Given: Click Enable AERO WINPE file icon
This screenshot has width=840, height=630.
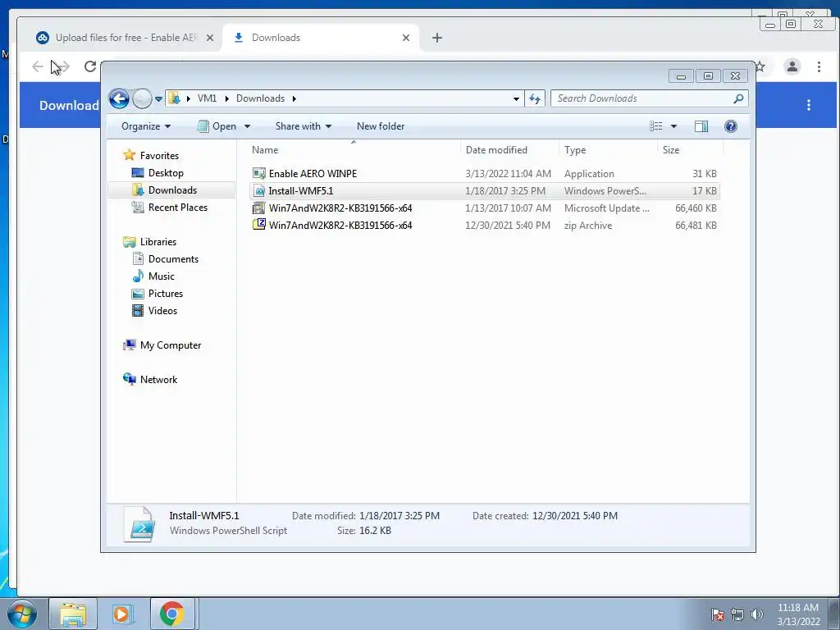Looking at the screenshot, I should pos(258,174).
